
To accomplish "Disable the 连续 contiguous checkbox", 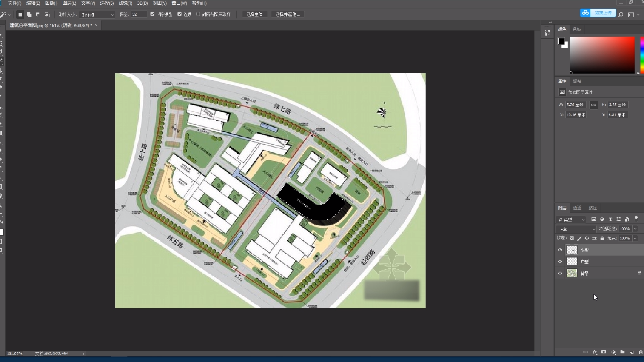I will pos(180,14).
